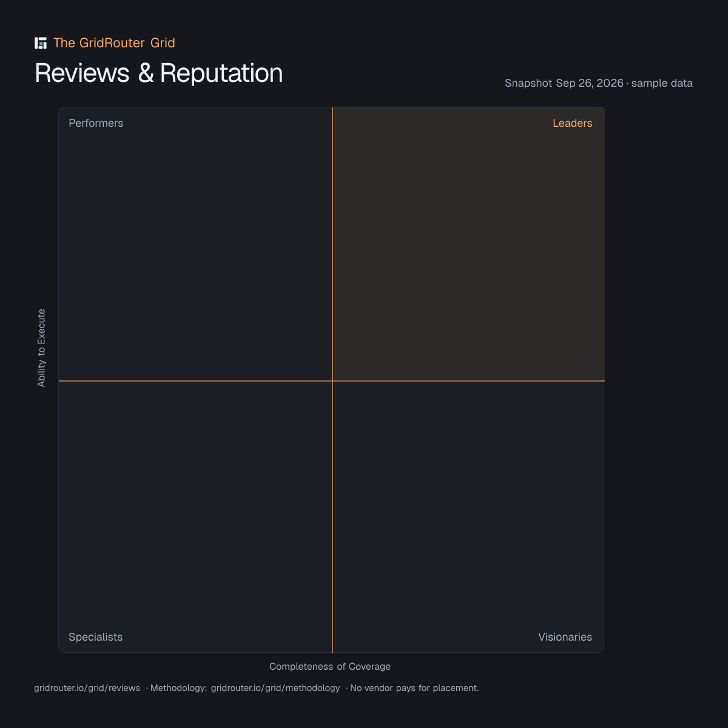
Task: Open the gridrouter.io/grid/methodology link
Action: [x=275, y=688]
